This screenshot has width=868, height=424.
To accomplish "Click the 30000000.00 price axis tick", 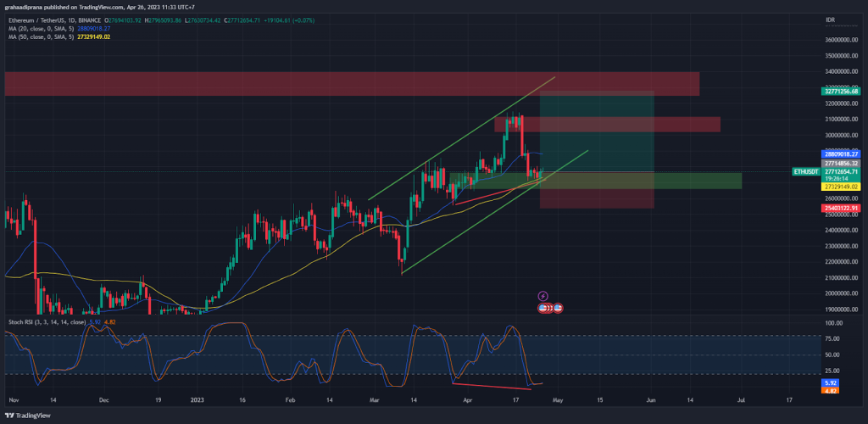I will tap(842, 135).
